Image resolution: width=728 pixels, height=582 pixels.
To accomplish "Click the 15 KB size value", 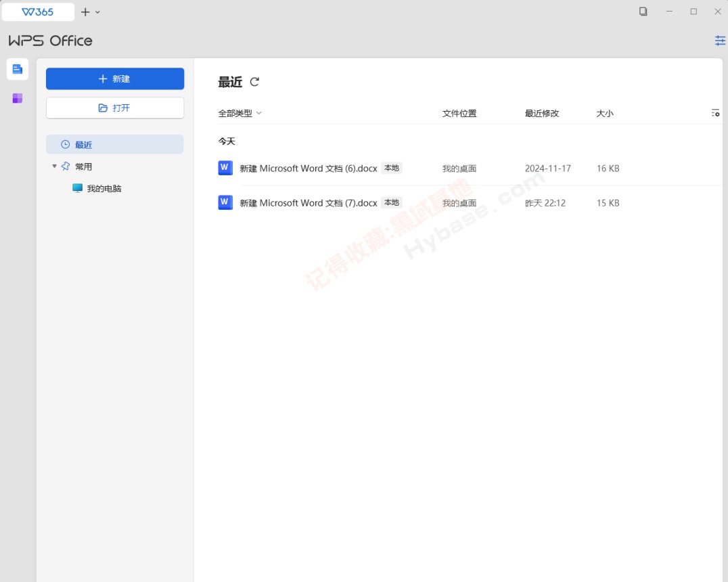I will pyautogui.click(x=608, y=203).
